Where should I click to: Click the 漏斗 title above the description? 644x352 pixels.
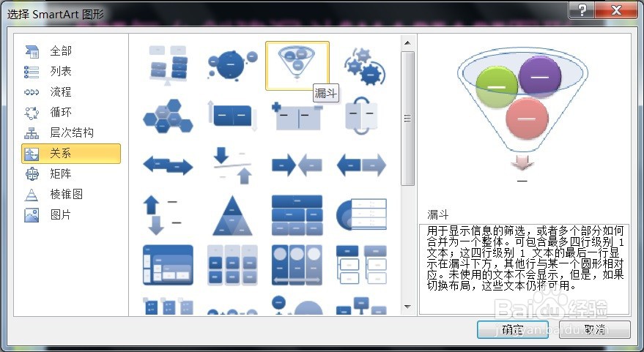point(438,214)
